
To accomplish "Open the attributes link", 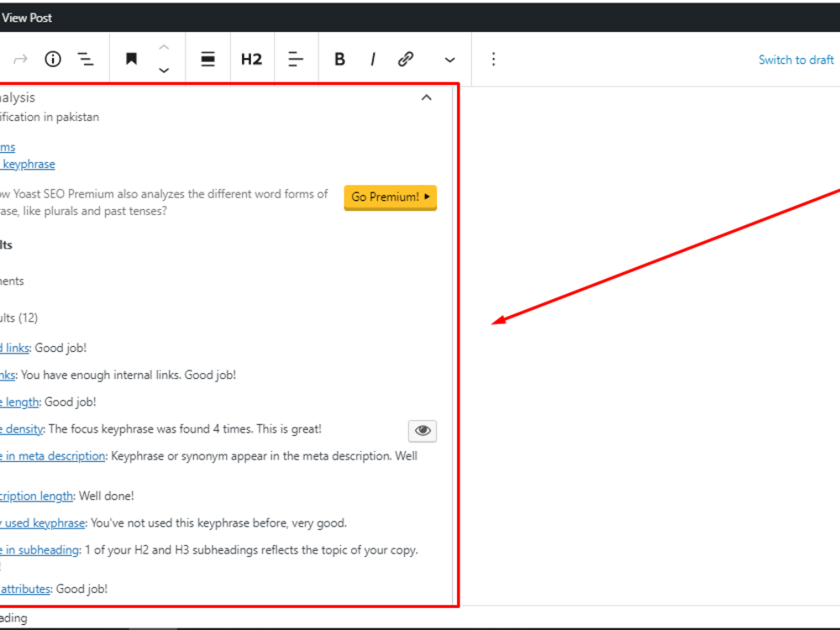I will click(x=25, y=589).
